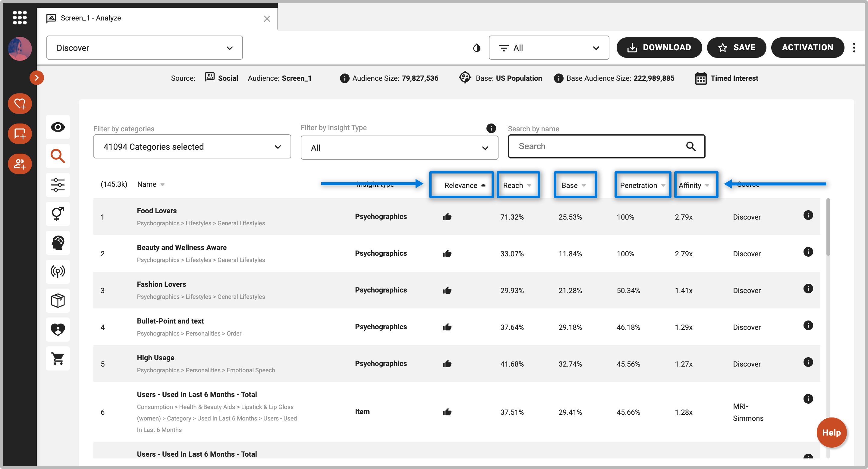The width and height of the screenshot is (868, 469).
Task: Select the gender symbol demographics icon
Action: (58, 214)
